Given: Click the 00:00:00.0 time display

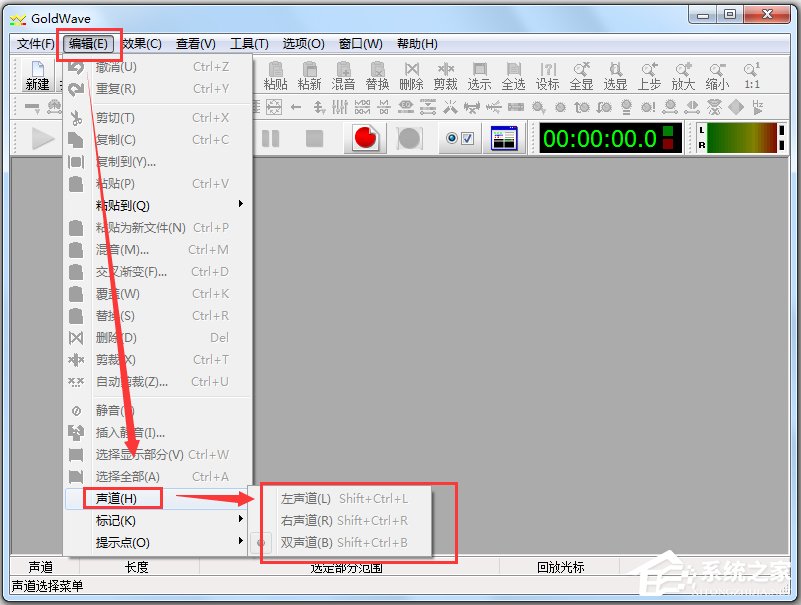Looking at the screenshot, I should point(610,138).
